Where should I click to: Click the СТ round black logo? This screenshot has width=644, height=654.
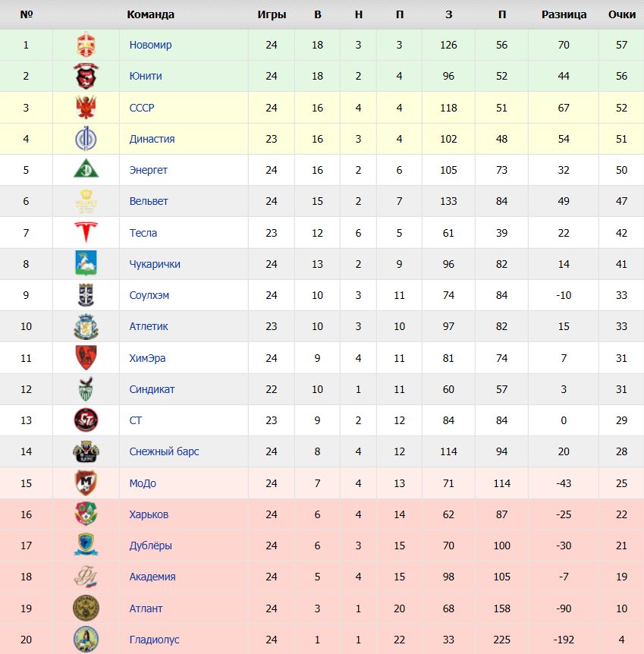click(86, 420)
